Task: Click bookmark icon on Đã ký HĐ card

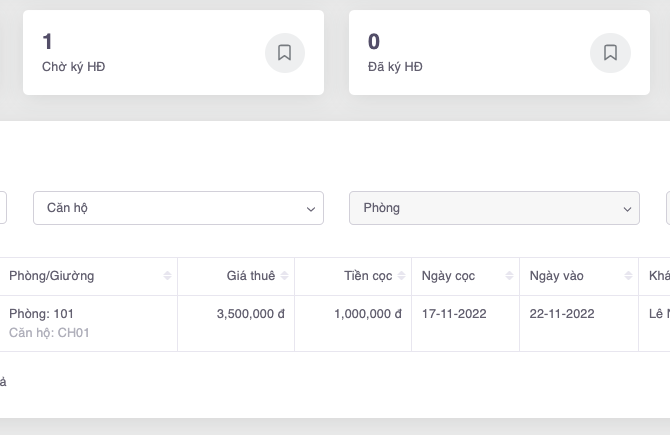Action: coord(610,53)
